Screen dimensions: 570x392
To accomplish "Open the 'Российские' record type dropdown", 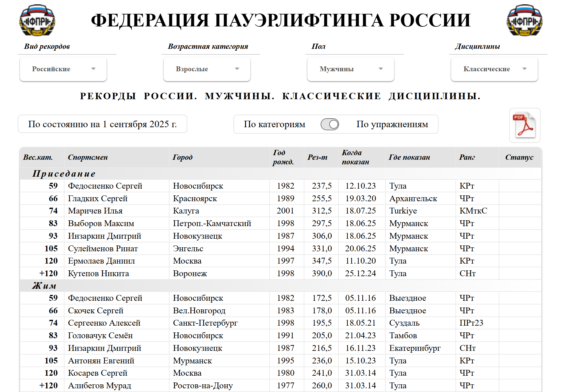I will (63, 69).
